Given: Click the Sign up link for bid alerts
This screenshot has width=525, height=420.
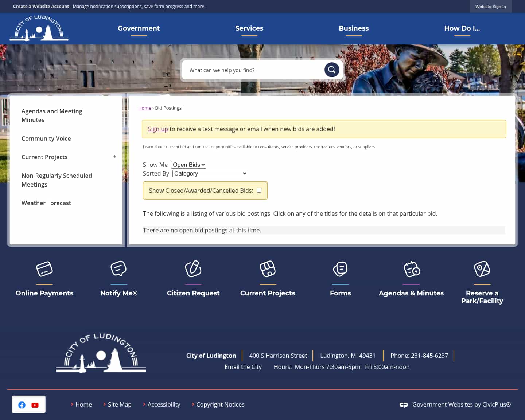Looking at the screenshot, I should [x=158, y=129].
